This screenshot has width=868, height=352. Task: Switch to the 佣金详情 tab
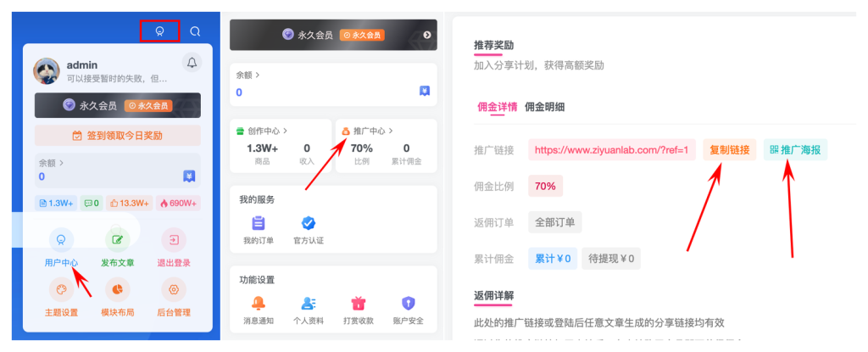[x=497, y=107]
